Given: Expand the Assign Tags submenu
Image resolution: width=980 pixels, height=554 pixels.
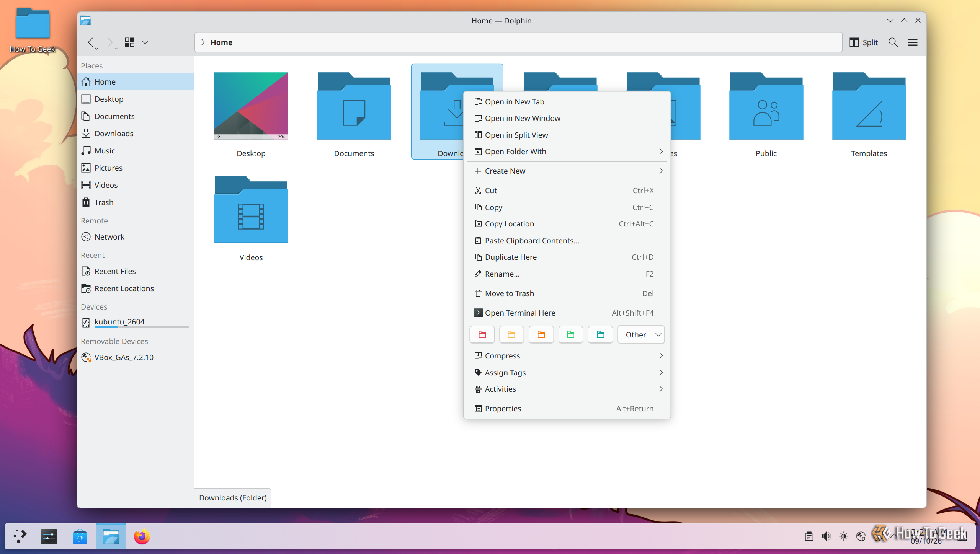Looking at the screenshot, I should (x=567, y=373).
